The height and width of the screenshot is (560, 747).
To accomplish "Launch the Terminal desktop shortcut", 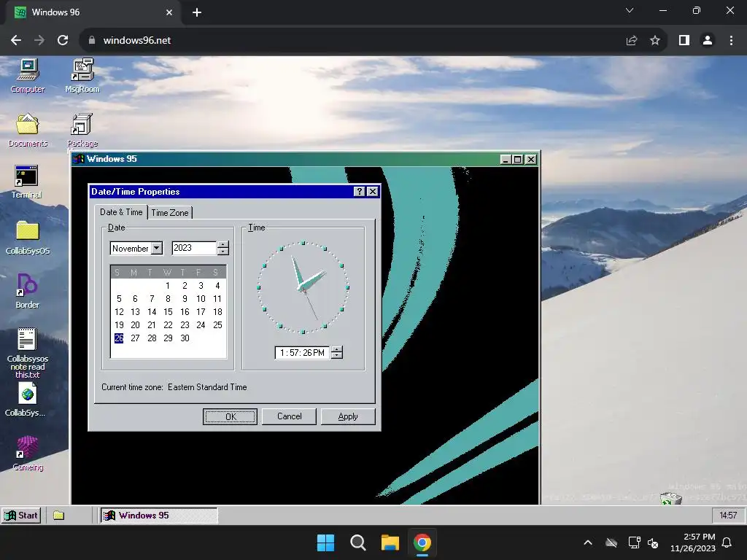I will pos(27,182).
